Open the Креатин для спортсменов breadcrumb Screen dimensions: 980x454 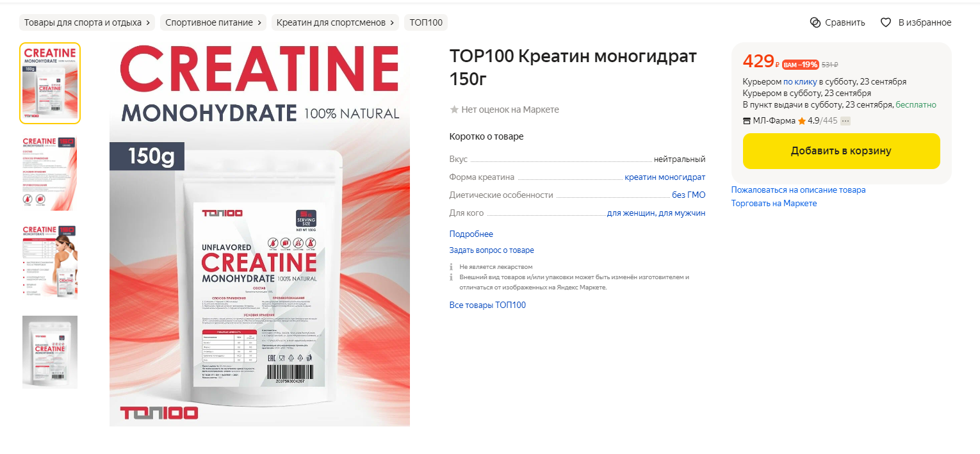(x=335, y=22)
